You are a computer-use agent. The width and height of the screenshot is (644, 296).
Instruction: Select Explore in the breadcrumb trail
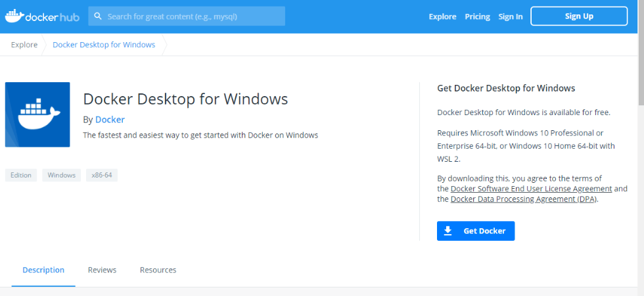coord(24,45)
